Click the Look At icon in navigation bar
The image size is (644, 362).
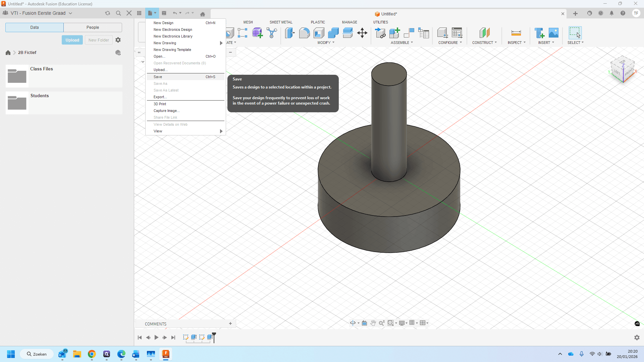pyautogui.click(x=364, y=323)
